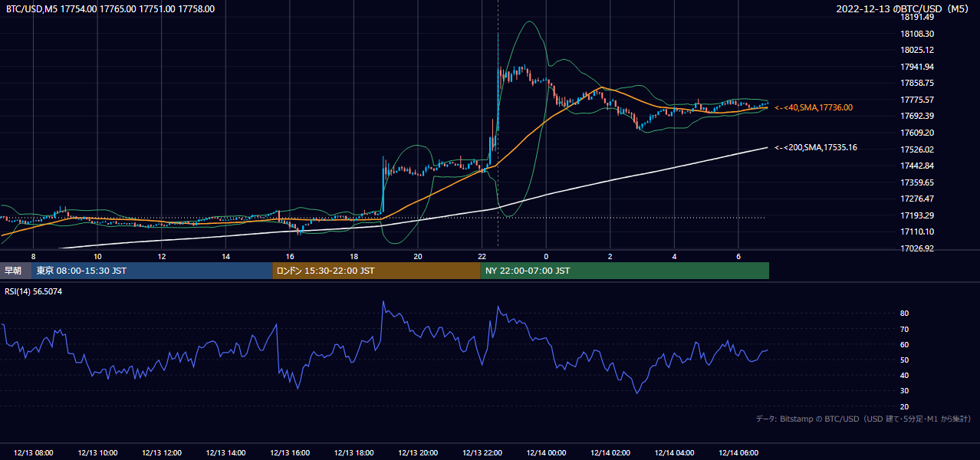This screenshot has height=460, width=980.
Task: Click the 200 SMA label showing 17535.16
Action: click(816, 147)
